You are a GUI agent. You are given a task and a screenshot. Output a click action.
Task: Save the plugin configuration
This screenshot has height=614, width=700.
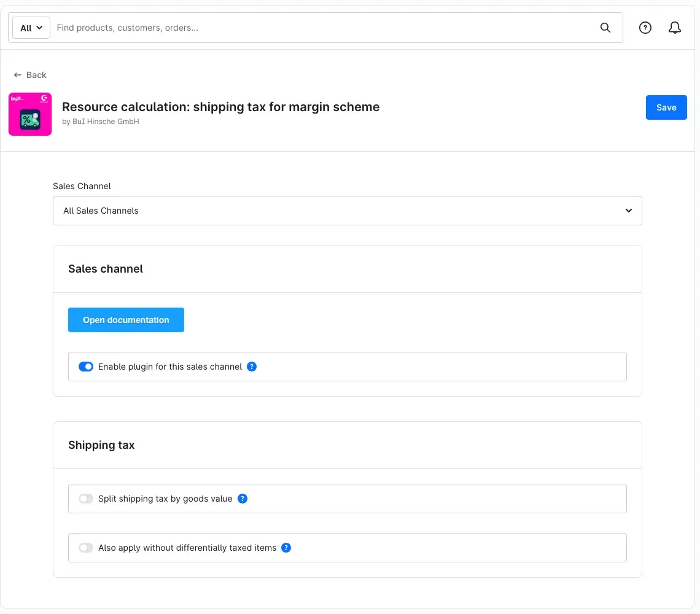pyautogui.click(x=666, y=107)
